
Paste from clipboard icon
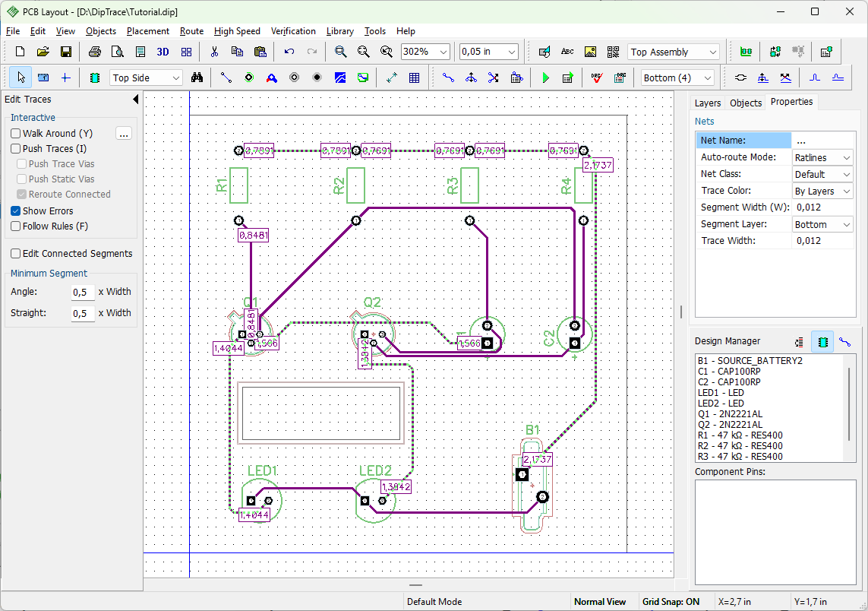(260, 52)
